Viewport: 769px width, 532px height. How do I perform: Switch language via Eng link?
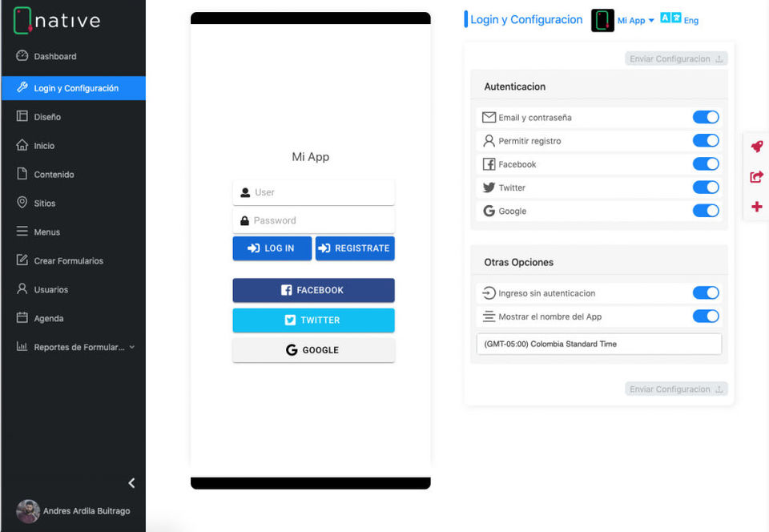691,21
